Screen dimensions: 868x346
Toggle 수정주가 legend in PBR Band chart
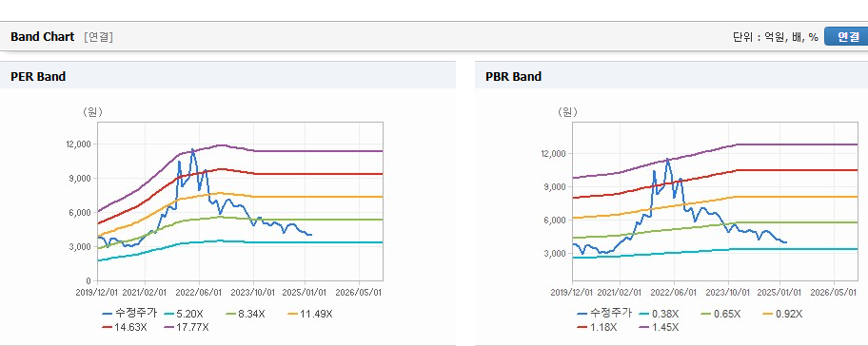[604, 314]
